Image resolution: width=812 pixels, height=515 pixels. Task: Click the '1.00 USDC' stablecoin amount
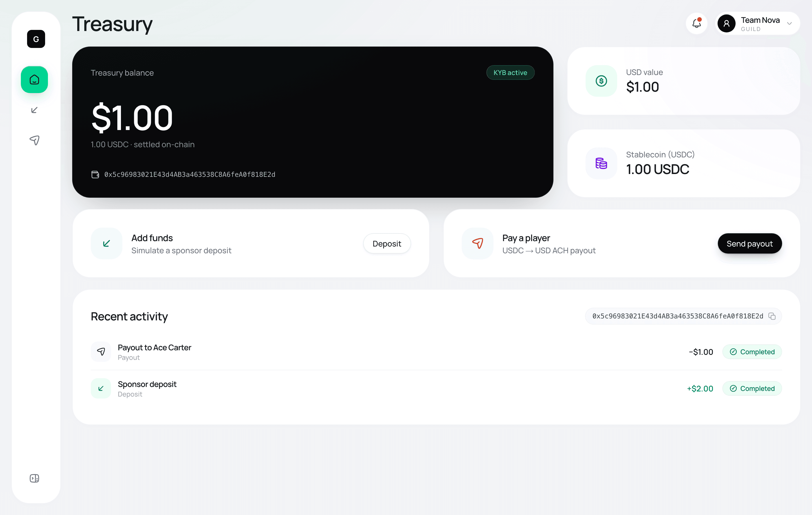tap(657, 169)
